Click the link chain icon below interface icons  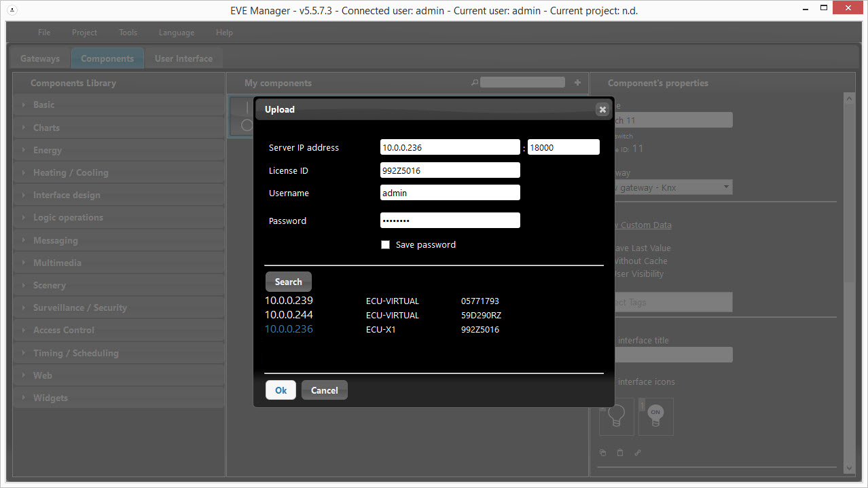click(638, 453)
